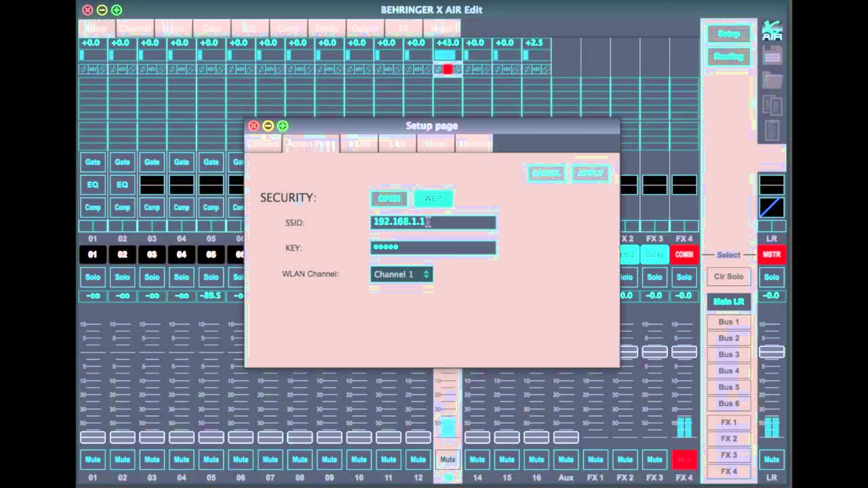Open the Connect tab in Setup page
This screenshot has width=868, height=488.
(262, 144)
